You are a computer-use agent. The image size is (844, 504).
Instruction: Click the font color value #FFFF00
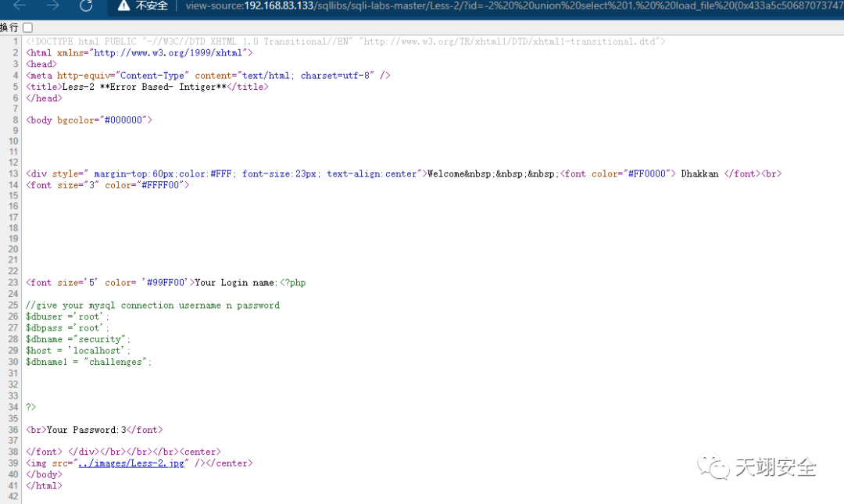(x=160, y=185)
